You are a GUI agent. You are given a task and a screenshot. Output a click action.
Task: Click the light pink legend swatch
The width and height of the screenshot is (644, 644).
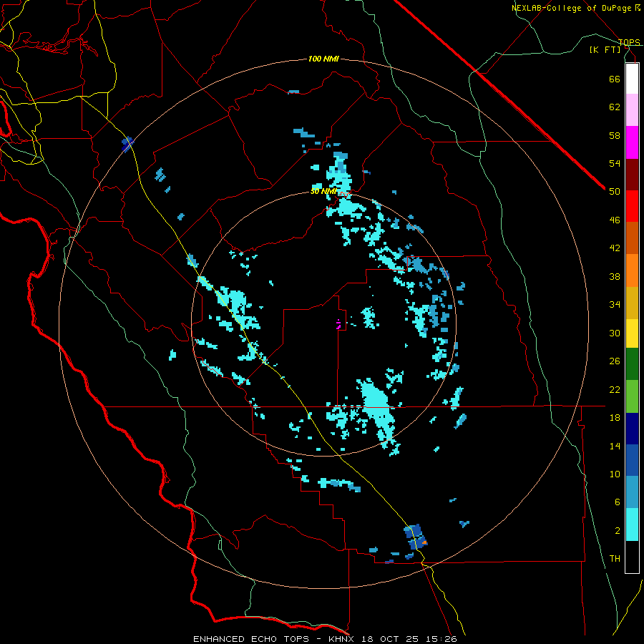point(632,110)
